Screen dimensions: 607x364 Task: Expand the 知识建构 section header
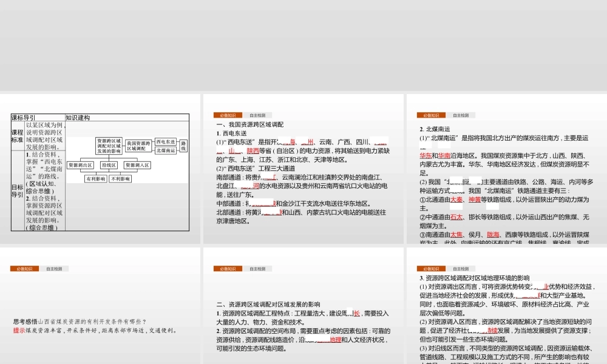(78, 118)
